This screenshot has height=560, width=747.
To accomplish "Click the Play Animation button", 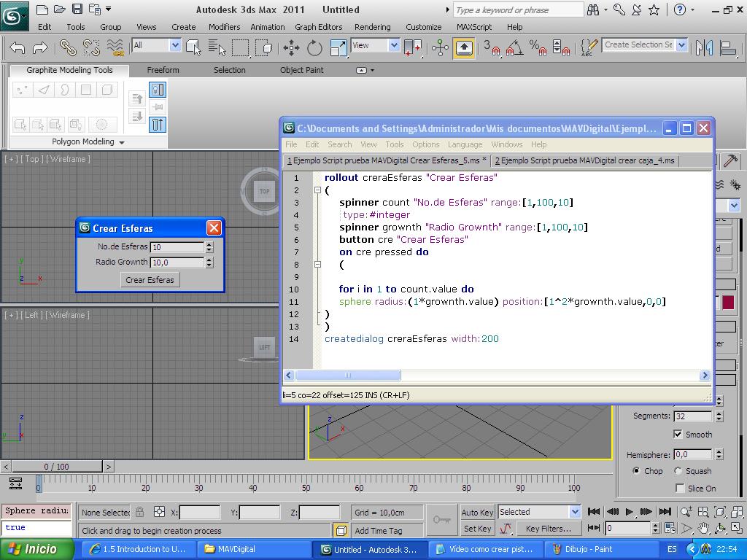I will click(x=630, y=512).
